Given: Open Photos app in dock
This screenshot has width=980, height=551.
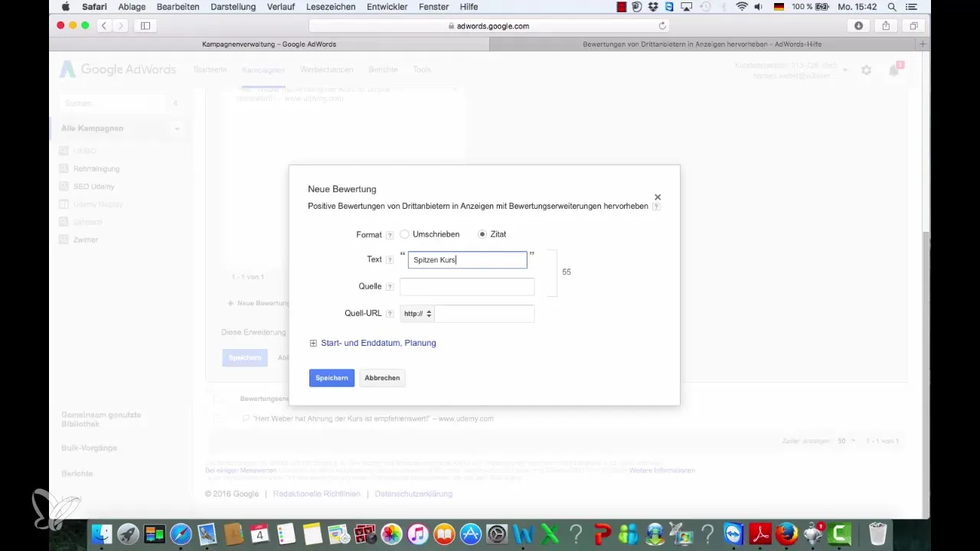Looking at the screenshot, I should (x=391, y=533).
